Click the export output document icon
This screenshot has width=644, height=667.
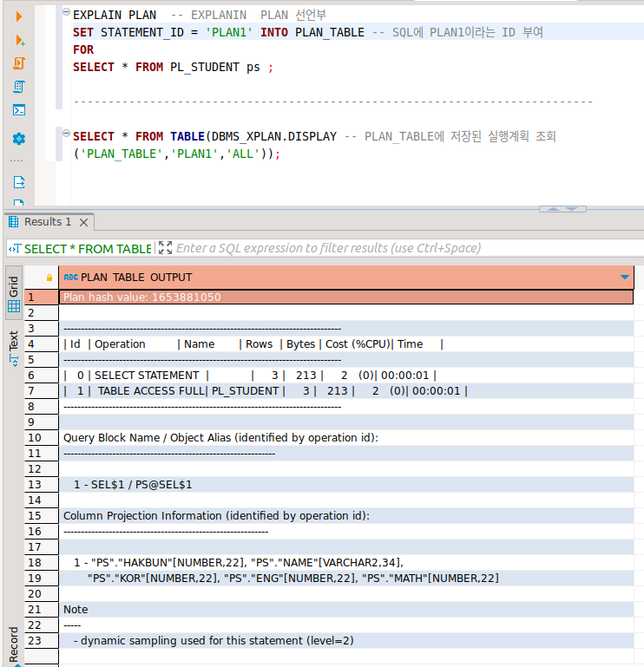pyautogui.click(x=19, y=182)
